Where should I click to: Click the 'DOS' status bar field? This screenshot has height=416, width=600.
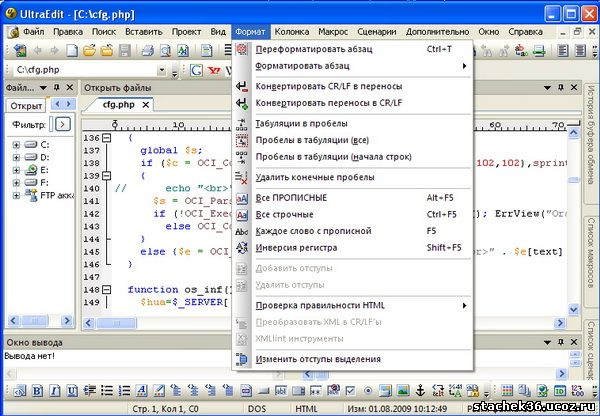point(257,409)
